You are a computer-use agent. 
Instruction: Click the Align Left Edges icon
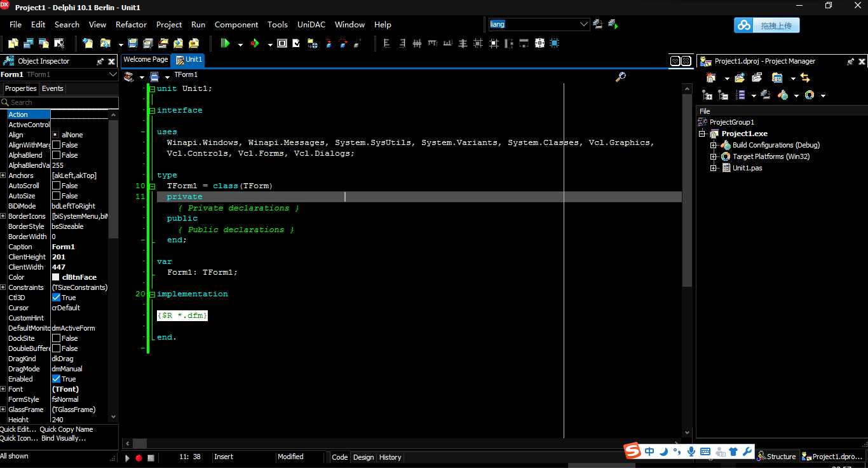coord(386,43)
